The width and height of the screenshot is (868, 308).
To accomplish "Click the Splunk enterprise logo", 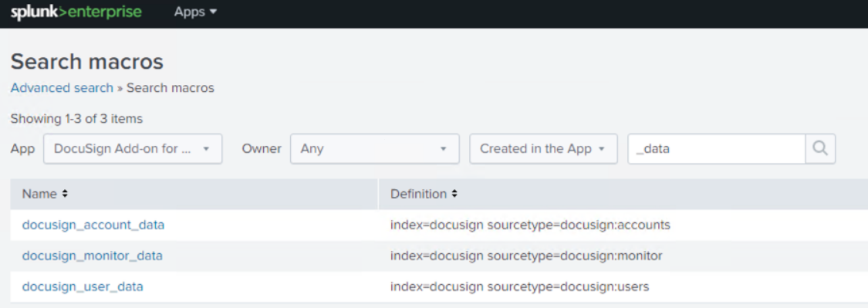I will 76,12.
